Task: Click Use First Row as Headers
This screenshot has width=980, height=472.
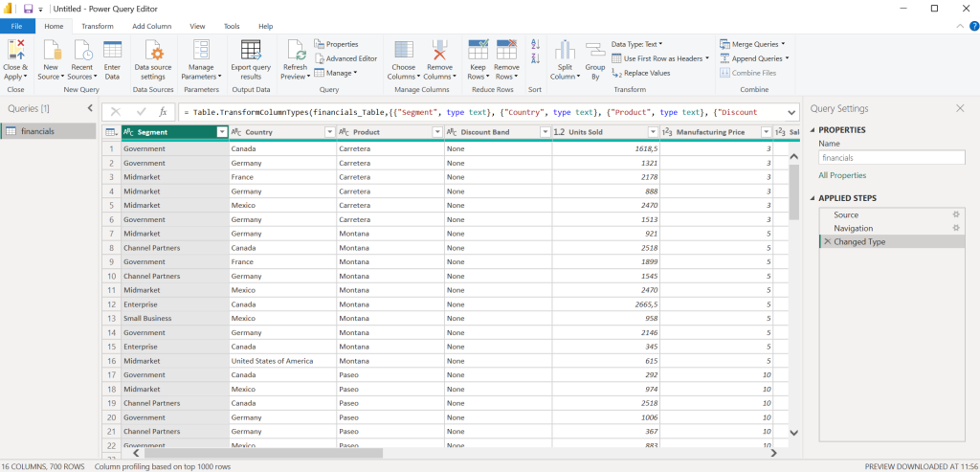Action: pyautogui.click(x=660, y=58)
